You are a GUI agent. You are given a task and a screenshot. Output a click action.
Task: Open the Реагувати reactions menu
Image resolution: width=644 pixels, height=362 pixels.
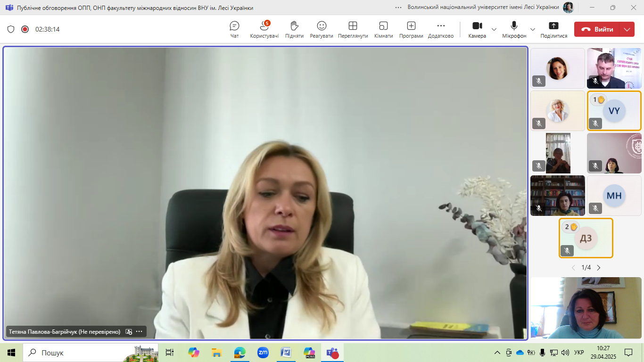click(322, 29)
